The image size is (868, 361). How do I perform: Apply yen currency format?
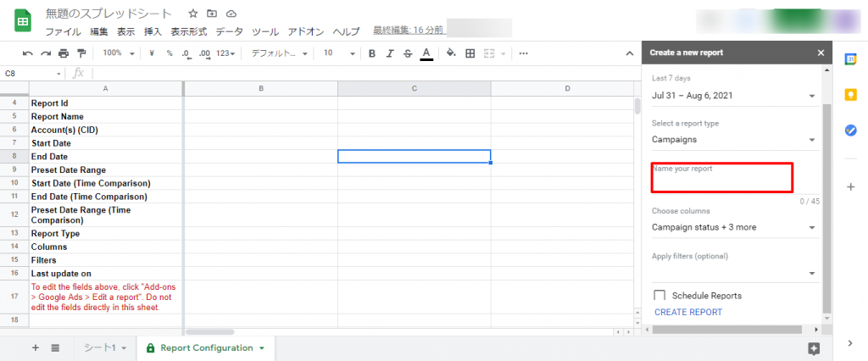tap(152, 53)
